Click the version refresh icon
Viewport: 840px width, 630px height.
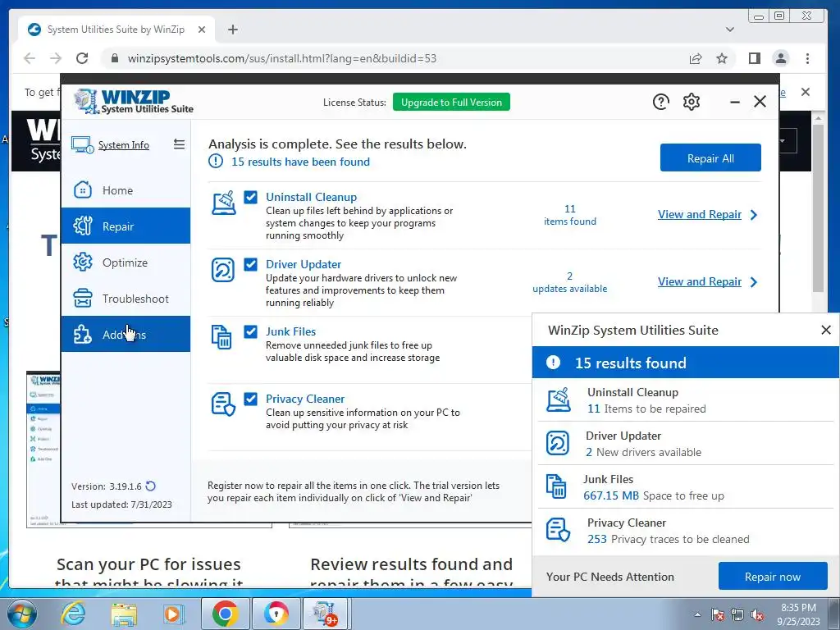click(x=151, y=486)
